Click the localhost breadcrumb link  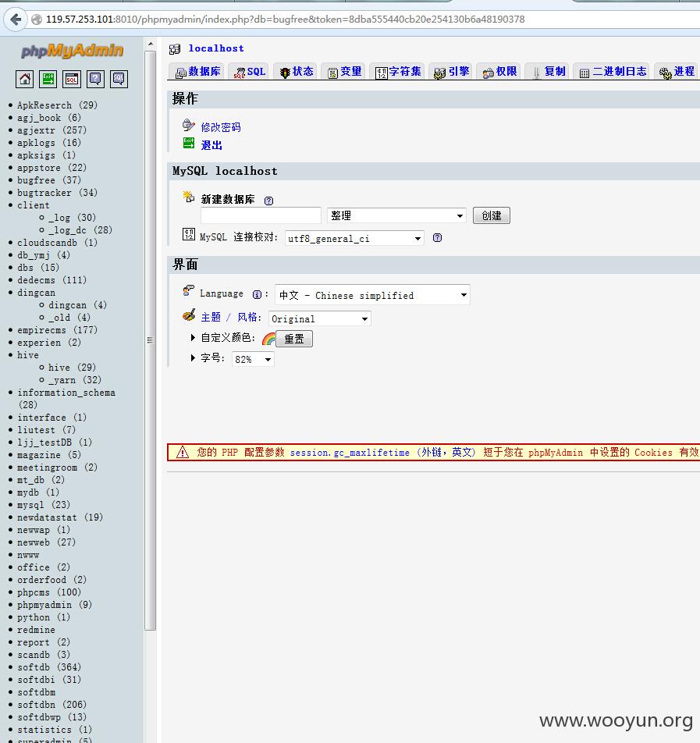(216, 48)
